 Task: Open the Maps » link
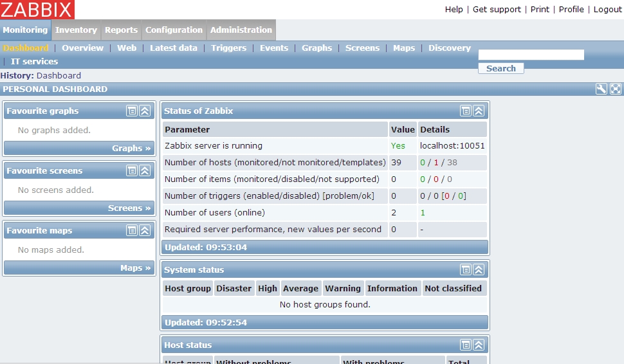(136, 268)
